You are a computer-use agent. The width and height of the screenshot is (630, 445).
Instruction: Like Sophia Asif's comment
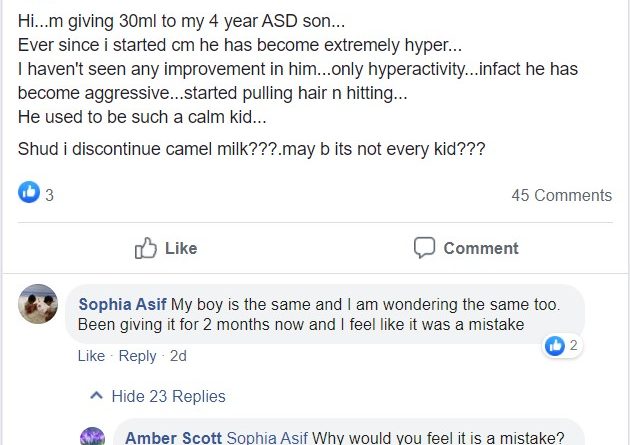(91, 356)
